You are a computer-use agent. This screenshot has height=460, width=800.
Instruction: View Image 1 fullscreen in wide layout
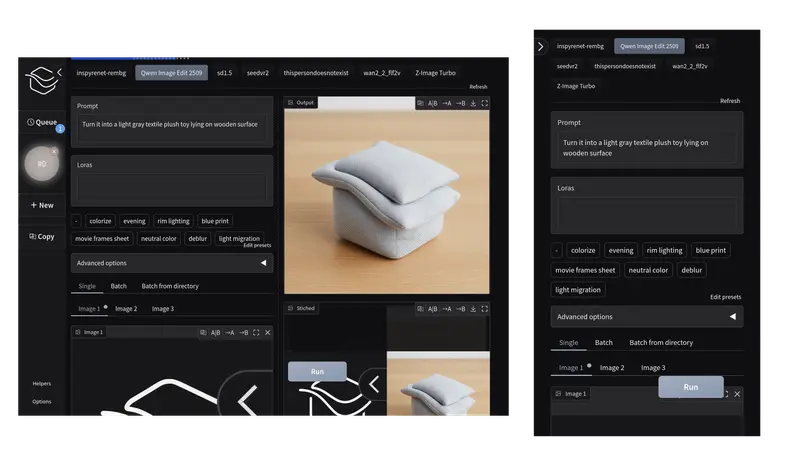(256, 333)
